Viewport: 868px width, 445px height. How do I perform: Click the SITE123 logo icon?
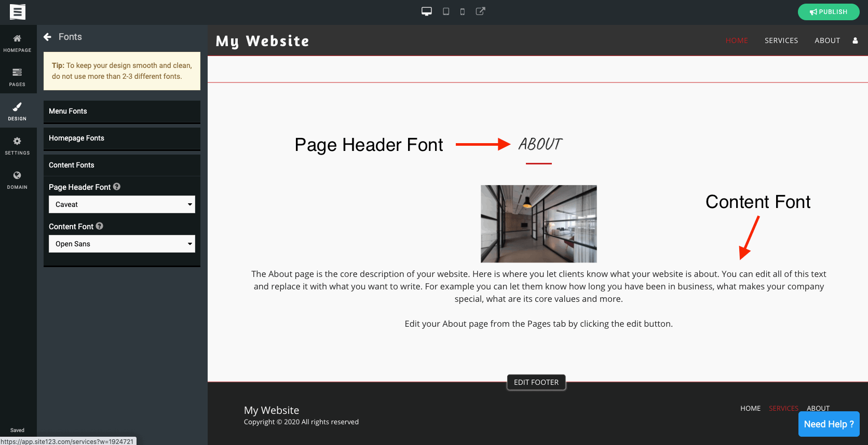[x=18, y=11]
